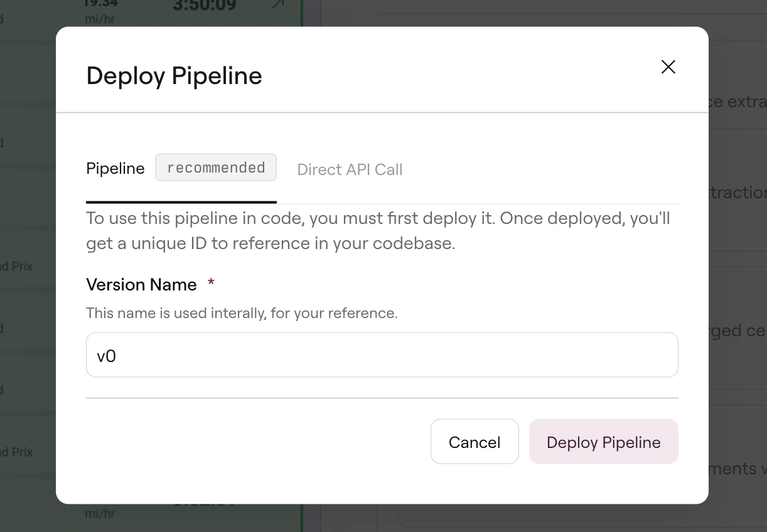This screenshot has height=532, width=767.
Task: Click the "v0" text inside the version field
Action: (107, 356)
